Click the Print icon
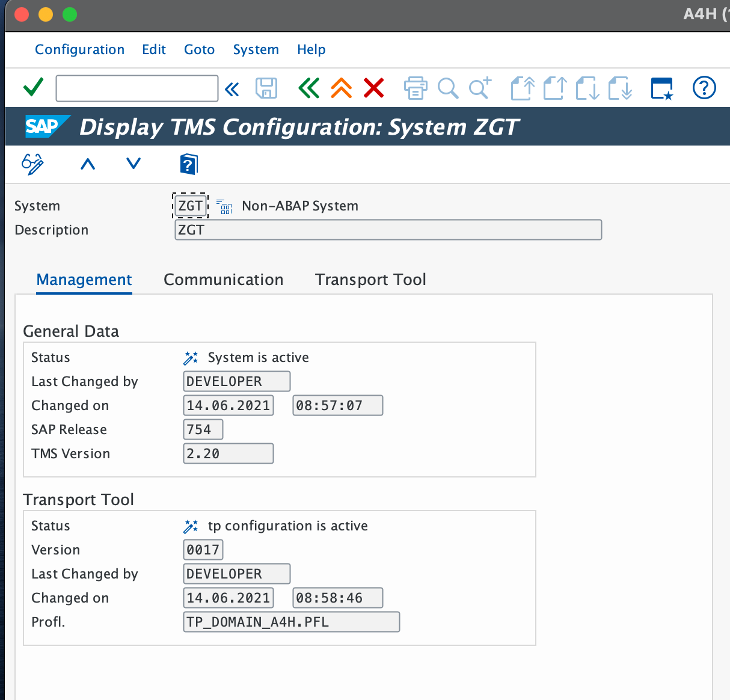 [416, 88]
